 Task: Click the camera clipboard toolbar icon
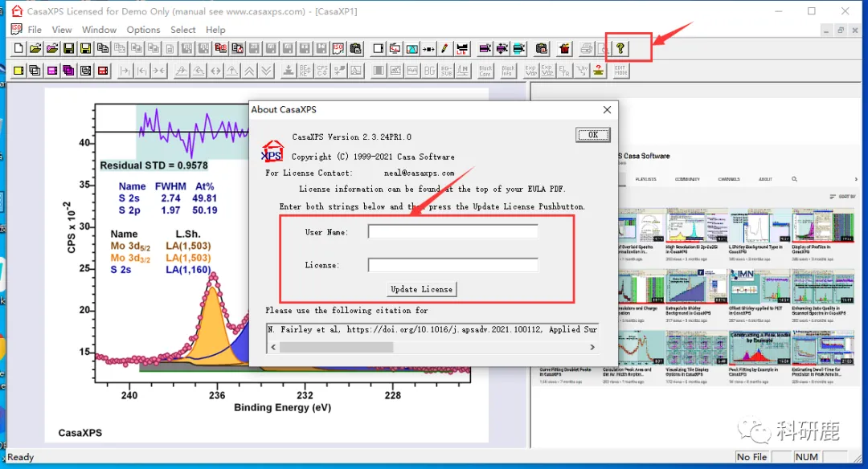(542, 49)
